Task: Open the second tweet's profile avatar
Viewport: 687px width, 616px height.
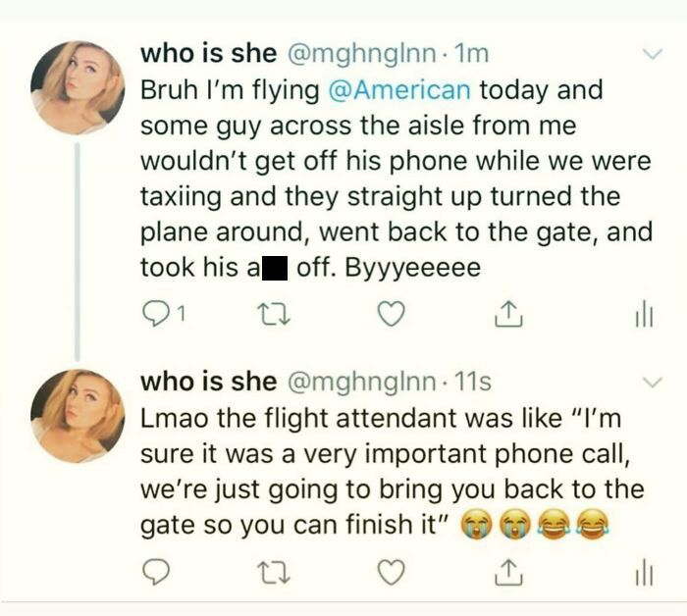Action: (78, 416)
